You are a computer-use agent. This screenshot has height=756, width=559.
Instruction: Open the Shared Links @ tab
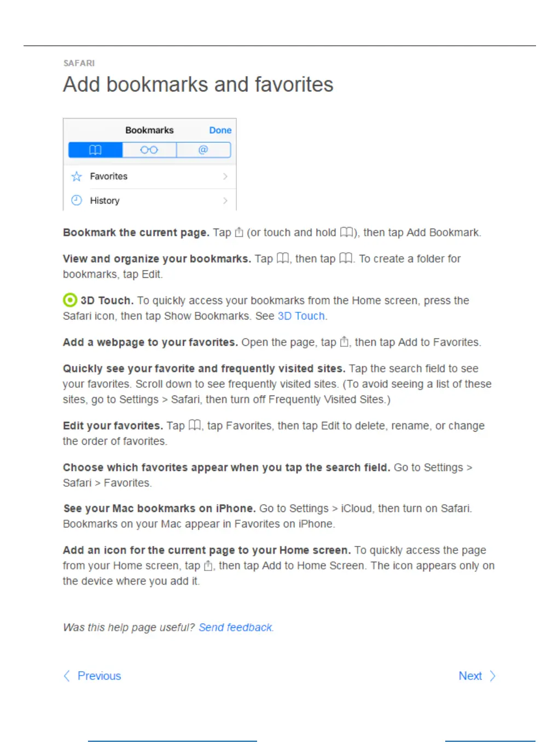pos(203,150)
